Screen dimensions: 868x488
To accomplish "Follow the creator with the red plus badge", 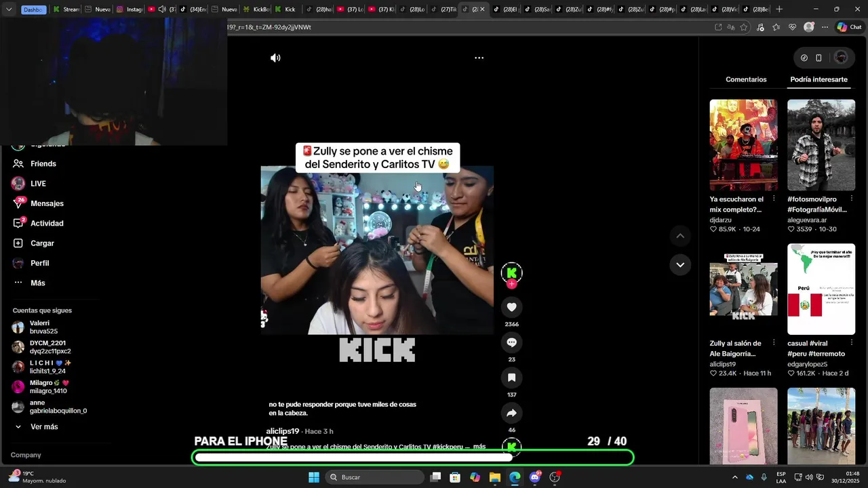I will [512, 284].
